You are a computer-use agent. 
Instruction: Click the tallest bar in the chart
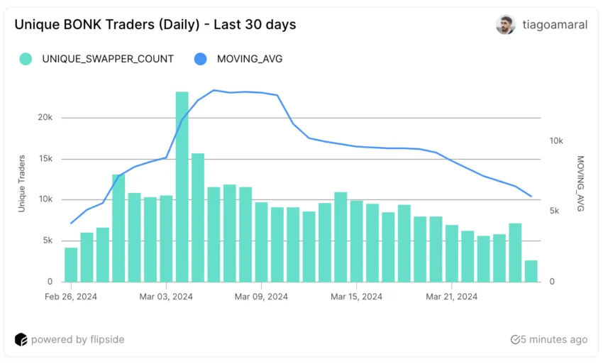coord(182,187)
